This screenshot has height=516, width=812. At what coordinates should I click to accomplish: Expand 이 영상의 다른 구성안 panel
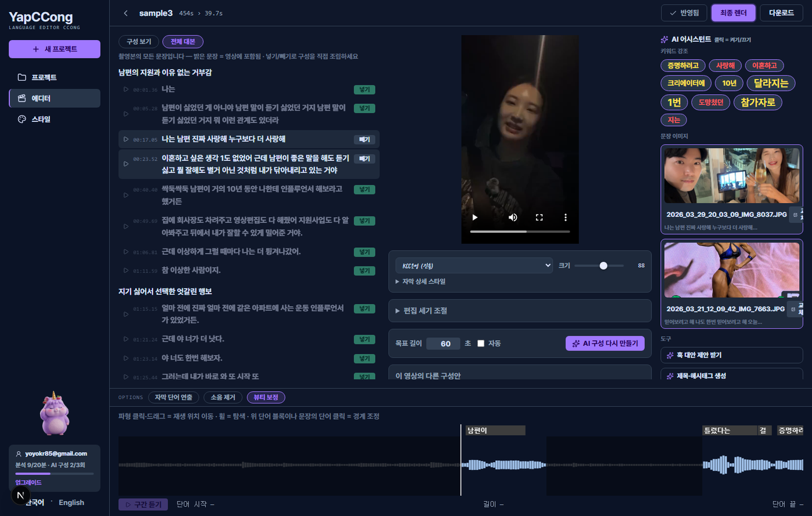520,373
